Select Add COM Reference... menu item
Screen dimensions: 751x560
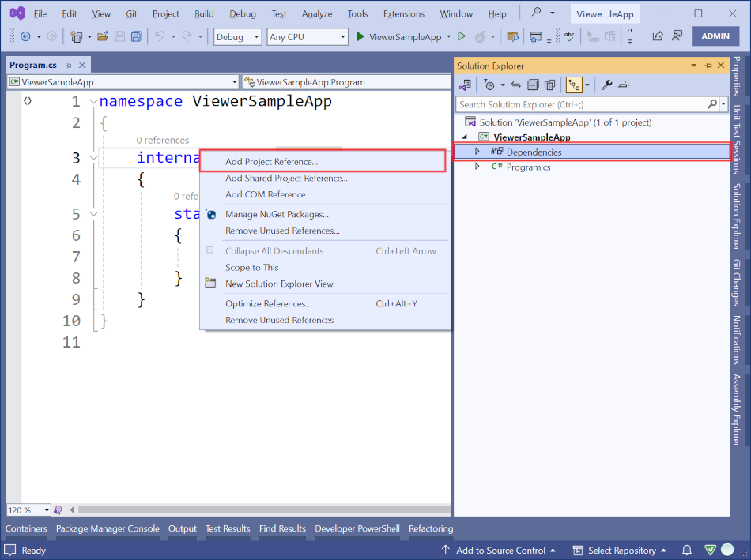tap(325, 194)
